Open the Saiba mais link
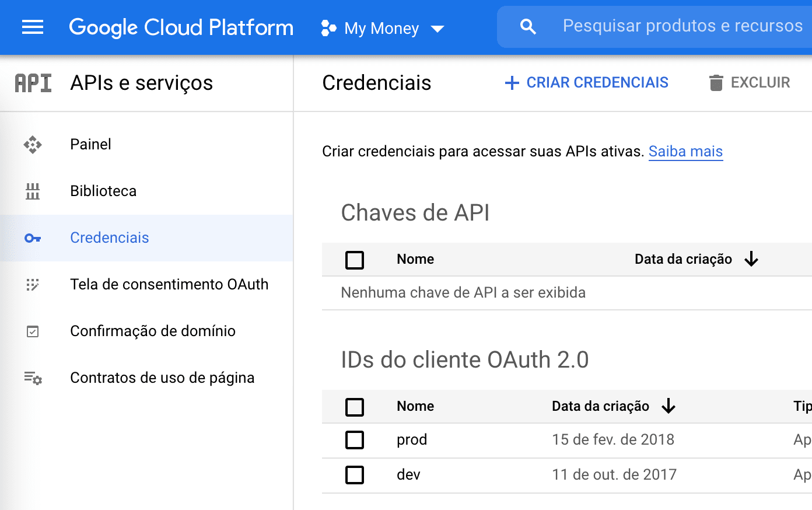The height and width of the screenshot is (510, 812). (685, 151)
